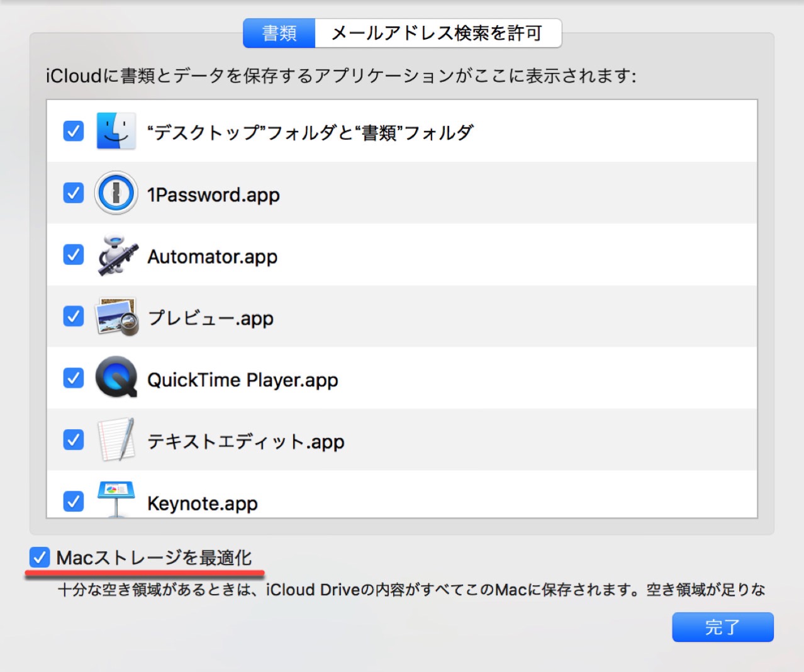Open the メールアドレス検索を許可 tab

click(438, 33)
